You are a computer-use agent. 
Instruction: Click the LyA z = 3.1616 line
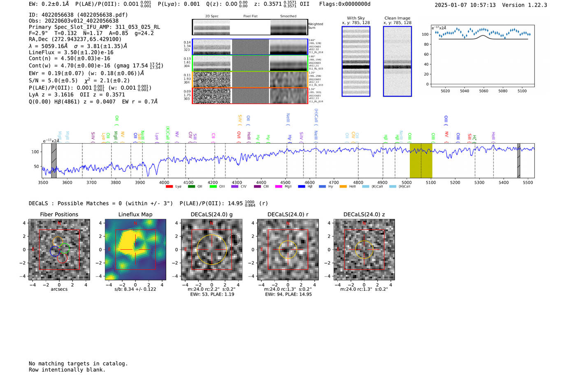pyautogui.click(x=51, y=95)
